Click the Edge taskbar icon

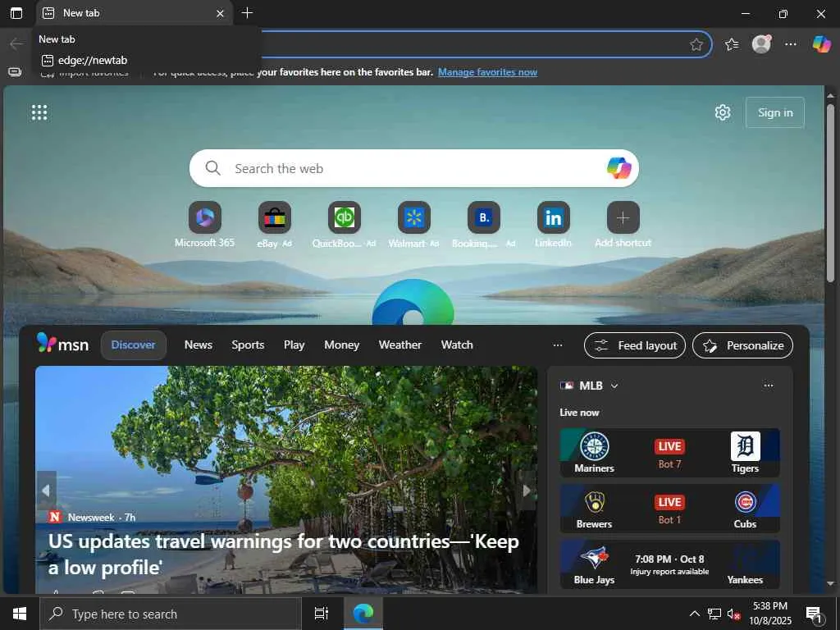coord(363,614)
